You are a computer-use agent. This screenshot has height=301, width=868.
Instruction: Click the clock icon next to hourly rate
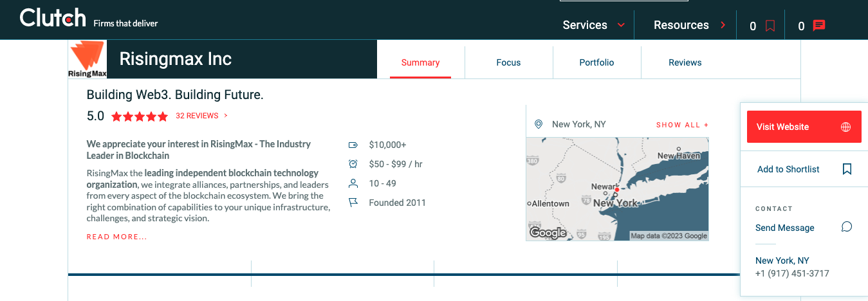pyautogui.click(x=353, y=164)
